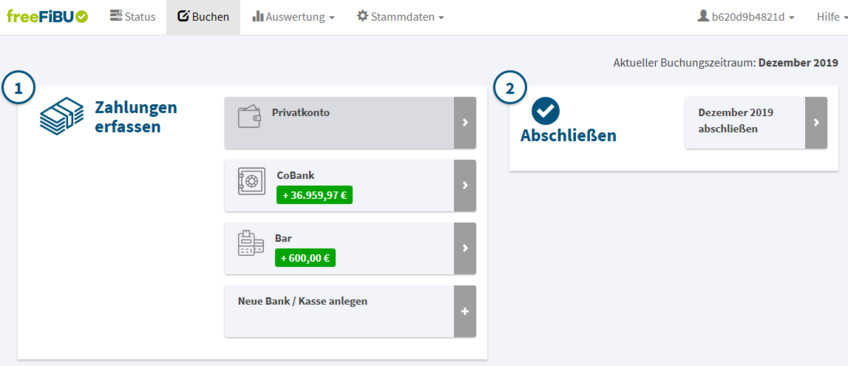Open CoBank via its arrow chevron
The width and height of the screenshot is (848, 366).
point(465,185)
